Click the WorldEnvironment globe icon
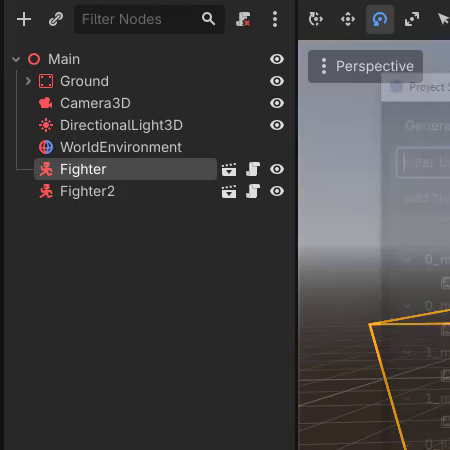The image size is (450, 450). (46, 147)
